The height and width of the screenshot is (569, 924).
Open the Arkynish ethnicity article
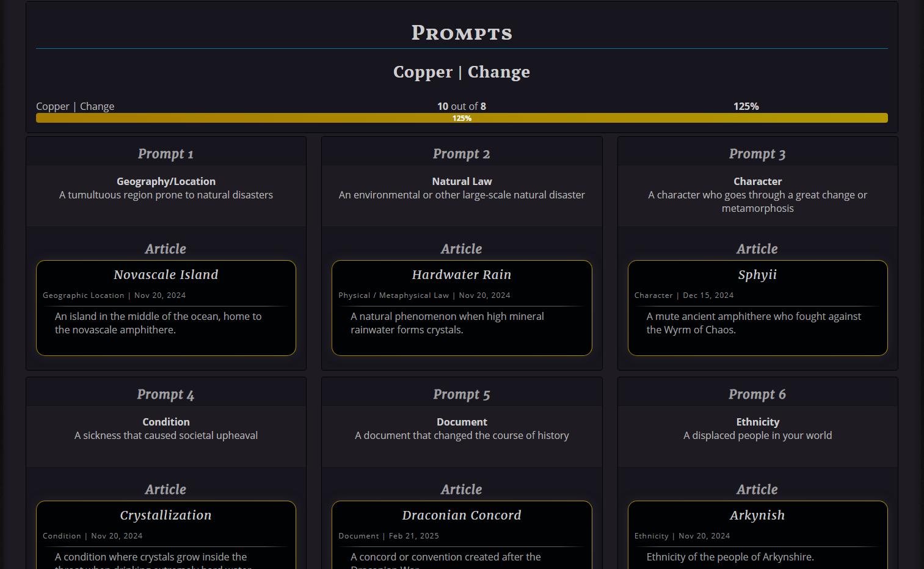[x=757, y=515]
